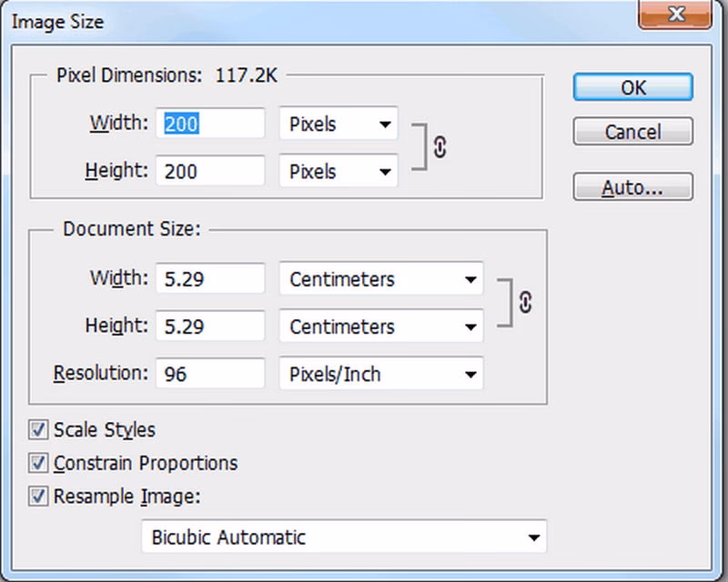The height and width of the screenshot is (582, 728).
Task: Open the pixel Width units dropdown
Action: 339,125
